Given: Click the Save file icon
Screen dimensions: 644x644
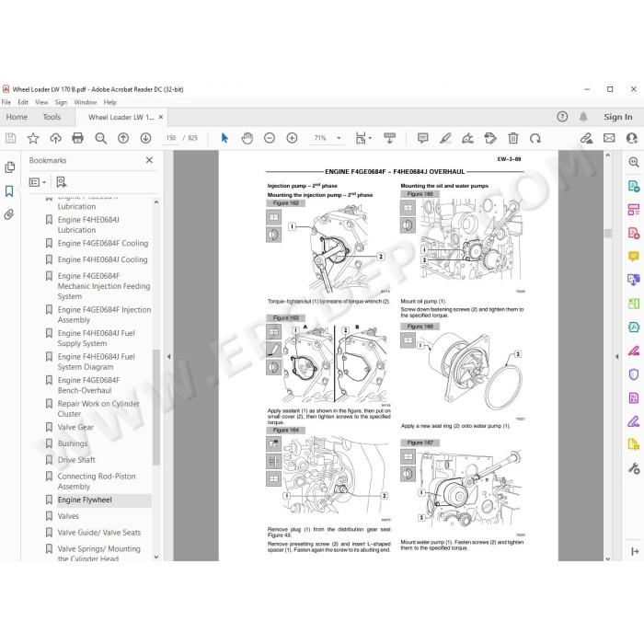Looking at the screenshot, I should tap(11, 138).
